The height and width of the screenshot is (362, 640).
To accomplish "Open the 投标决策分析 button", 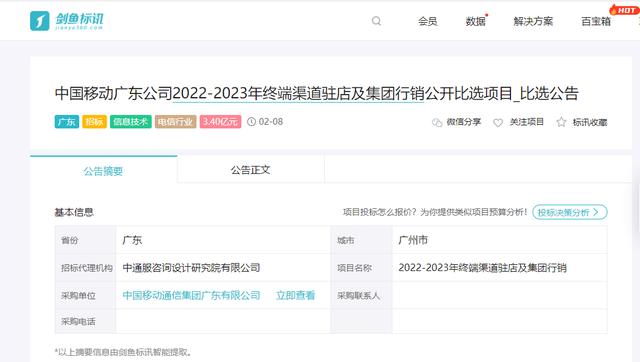I will pyautogui.click(x=570, y=212).
